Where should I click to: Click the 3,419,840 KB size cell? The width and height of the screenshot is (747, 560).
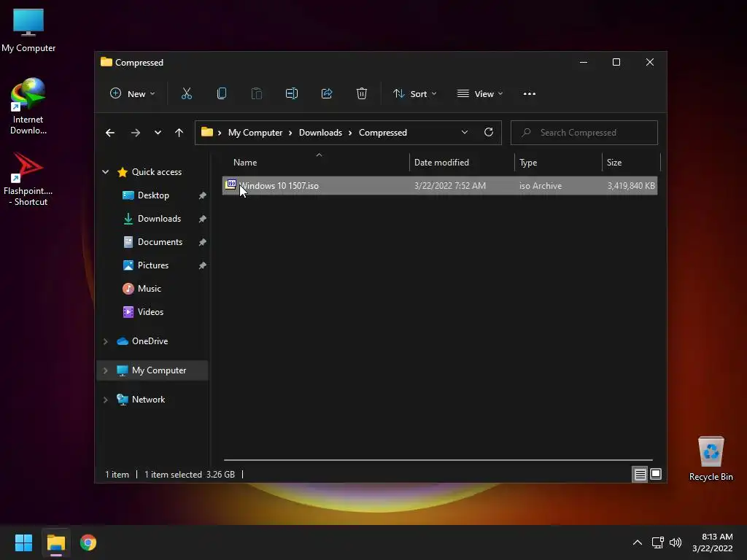pyautogui.click(x=631, y=186)
